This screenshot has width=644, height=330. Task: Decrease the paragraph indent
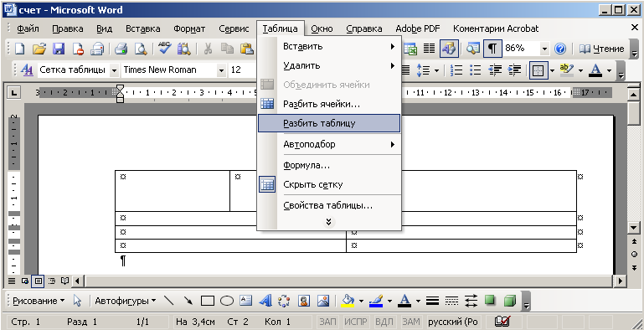pyautogui.click(x=495, y=70)
